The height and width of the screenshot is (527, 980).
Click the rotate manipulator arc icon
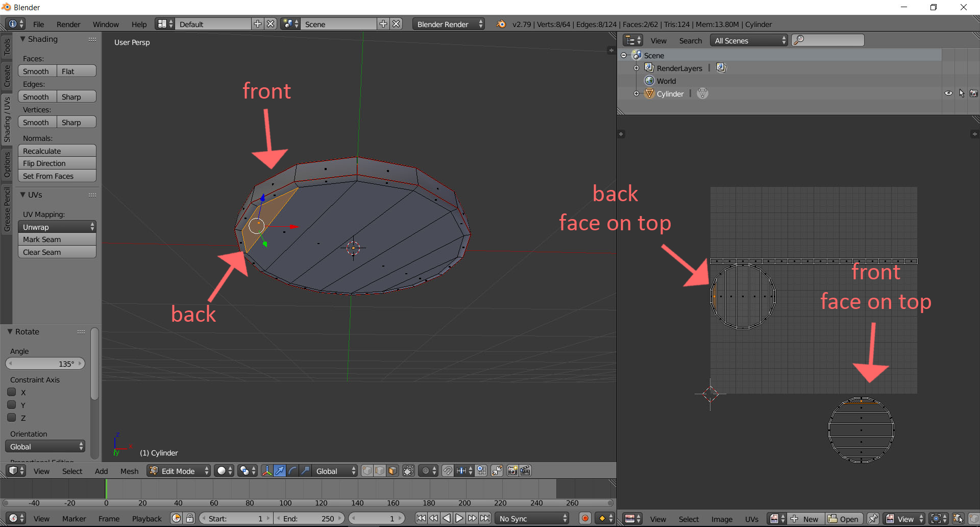[x=292, y=471]
